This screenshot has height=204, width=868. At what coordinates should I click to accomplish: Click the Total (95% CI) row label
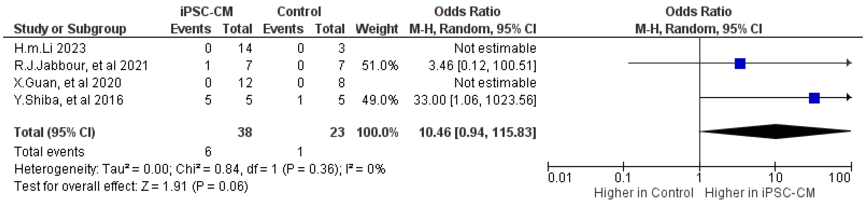54,132
